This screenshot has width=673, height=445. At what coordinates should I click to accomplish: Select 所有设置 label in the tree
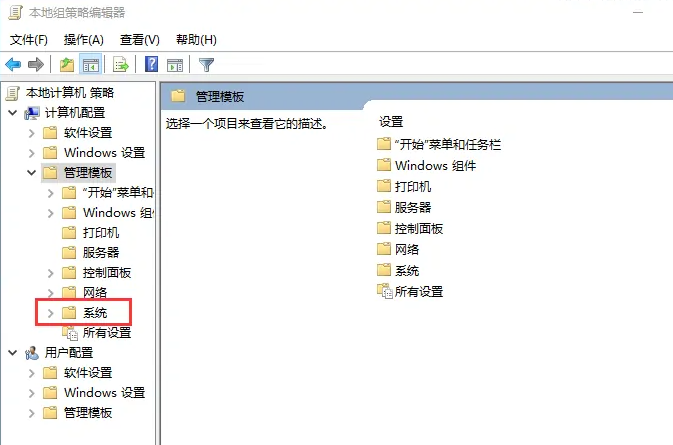[x=107, y=333]
